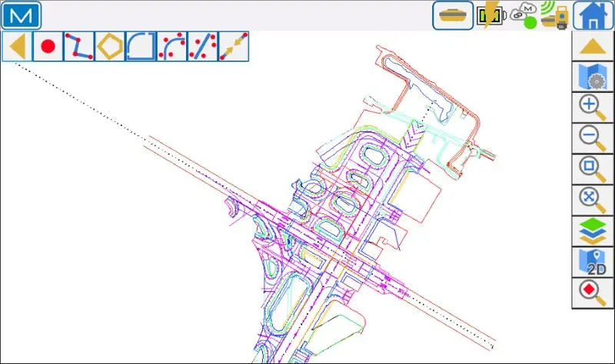Zoom to full map extents
The height and width of the screenshot is (364, 615).
pos(591,200)
